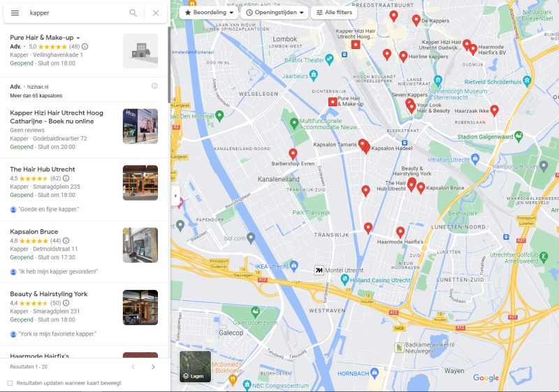Click 'Resultaten 1 - 20' text
The height and width of the screenshot is (392, 559).
coord(29,367)
